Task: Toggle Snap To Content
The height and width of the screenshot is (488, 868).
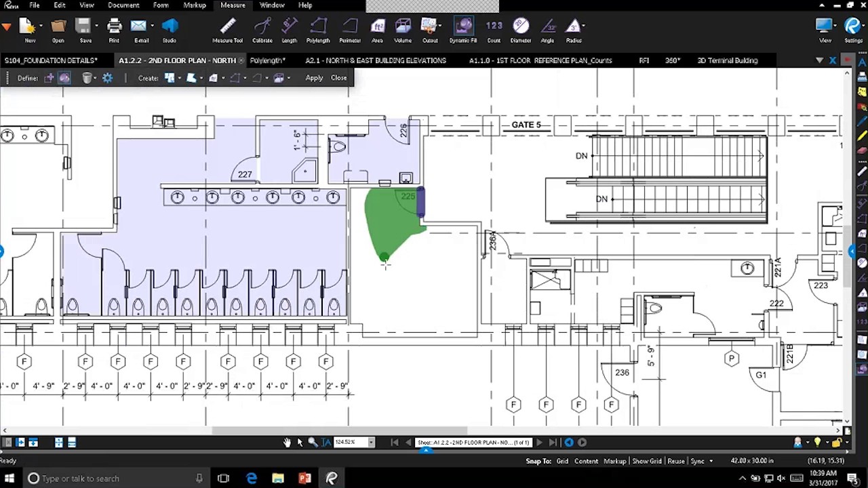Action: click(586, 461)
